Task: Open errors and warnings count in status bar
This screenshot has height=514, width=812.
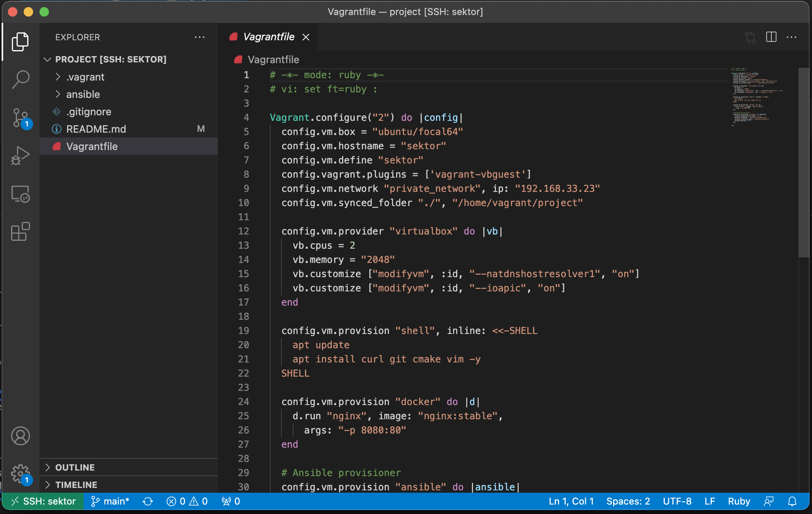Action: [187, 501]
